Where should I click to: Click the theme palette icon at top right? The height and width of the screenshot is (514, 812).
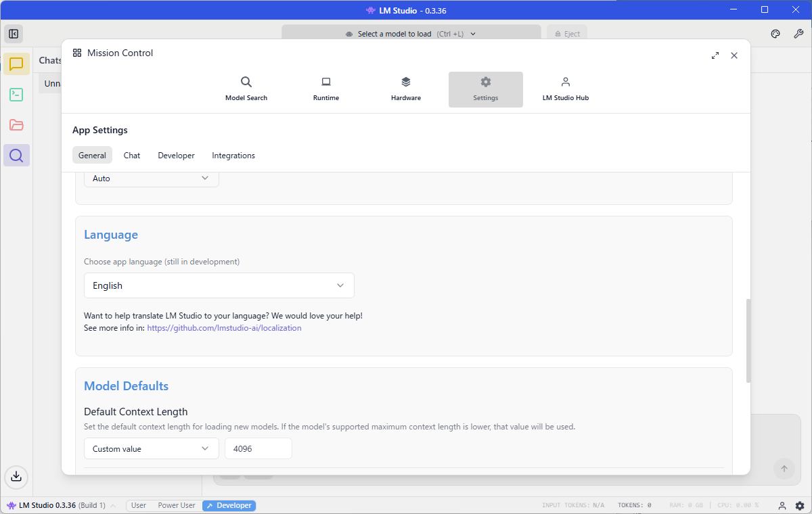click(x=776, y=34)
